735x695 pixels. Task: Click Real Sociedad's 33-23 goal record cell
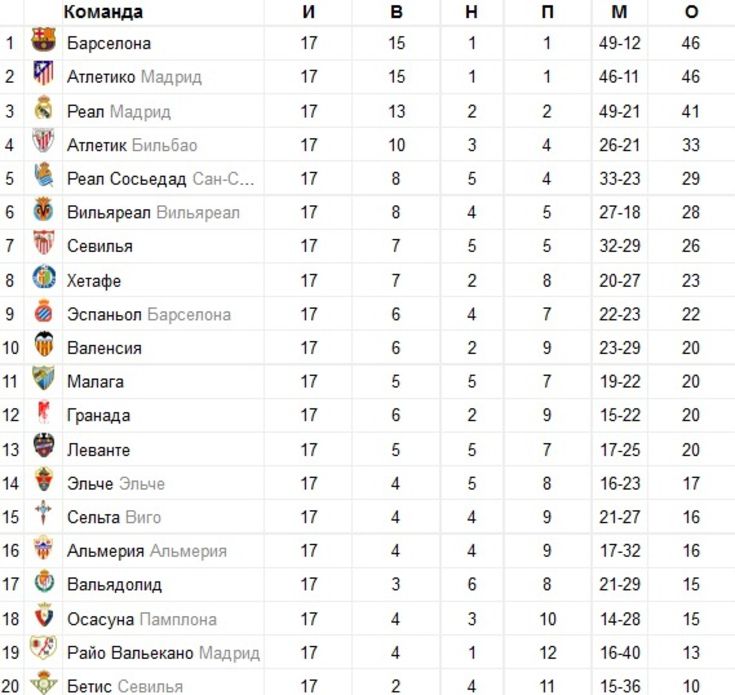pyautogui.click(x=620, y=179)
